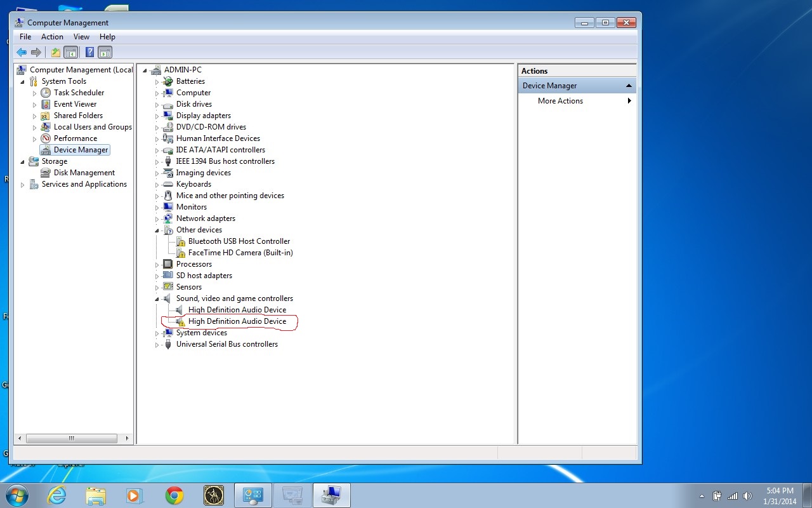Select the Shared Folders icon

pyautogui.click(x=46, y=116)
